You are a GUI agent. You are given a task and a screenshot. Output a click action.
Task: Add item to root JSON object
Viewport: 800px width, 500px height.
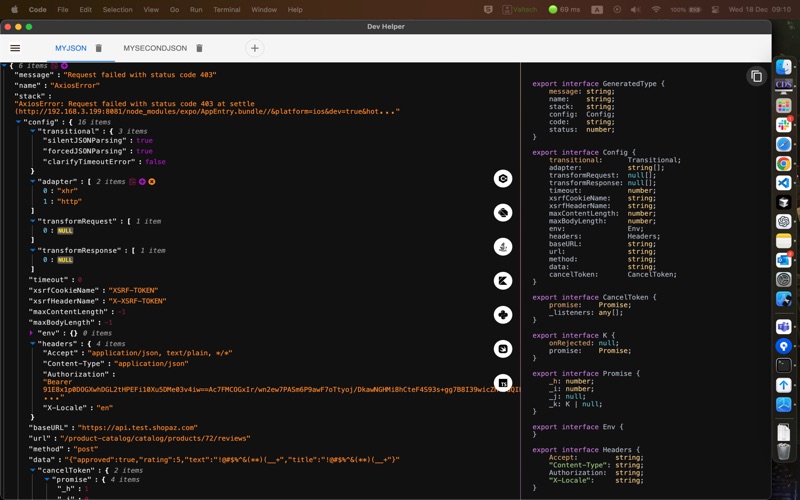pos(64,66)
